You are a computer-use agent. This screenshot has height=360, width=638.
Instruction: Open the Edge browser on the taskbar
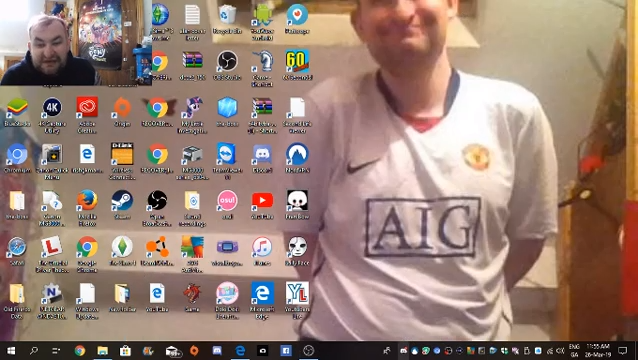tap(240, 351)
